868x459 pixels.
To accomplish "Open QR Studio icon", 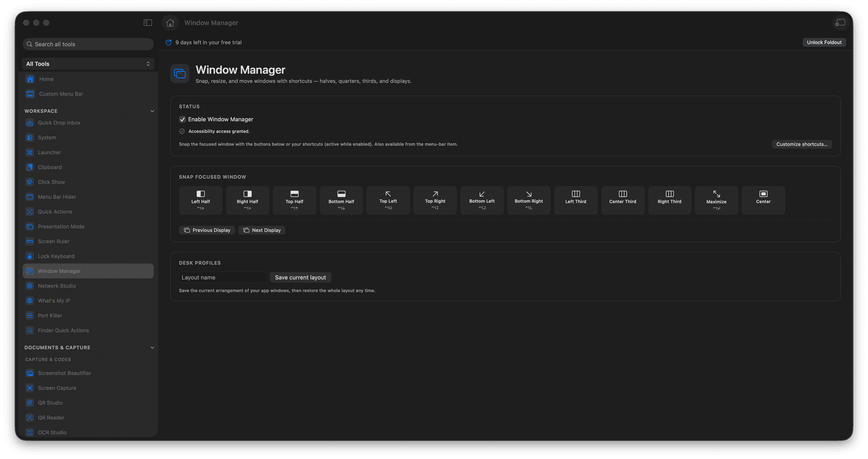I will click(x=30, y=403).
